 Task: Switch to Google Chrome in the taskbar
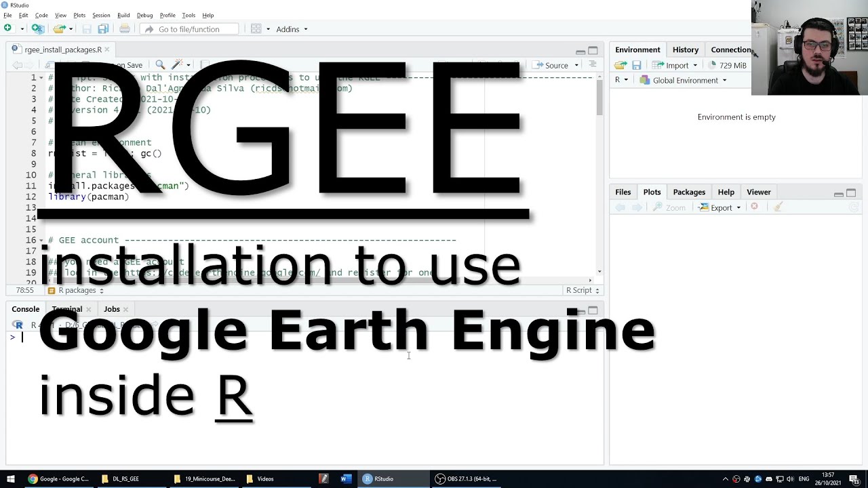pos(58,479)
